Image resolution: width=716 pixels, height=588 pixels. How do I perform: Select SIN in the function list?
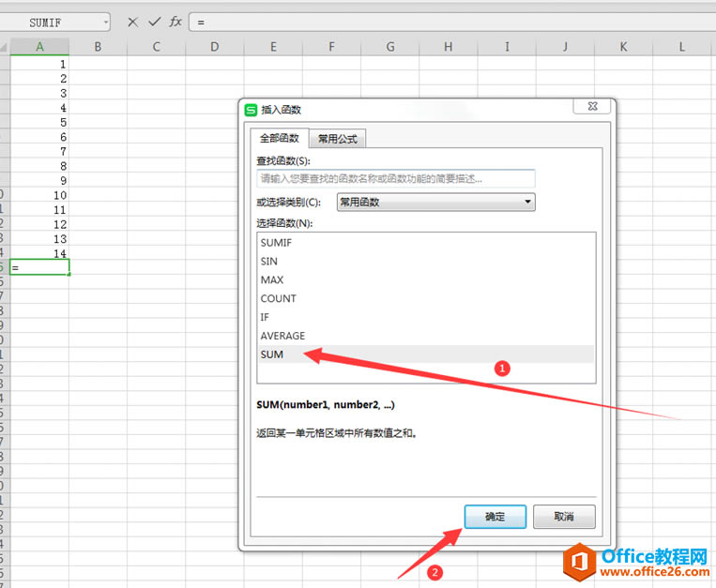coord(426,262)
